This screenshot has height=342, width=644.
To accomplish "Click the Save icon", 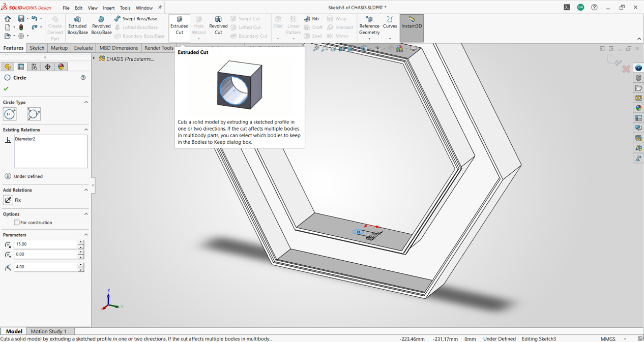I will click(21, 18).
